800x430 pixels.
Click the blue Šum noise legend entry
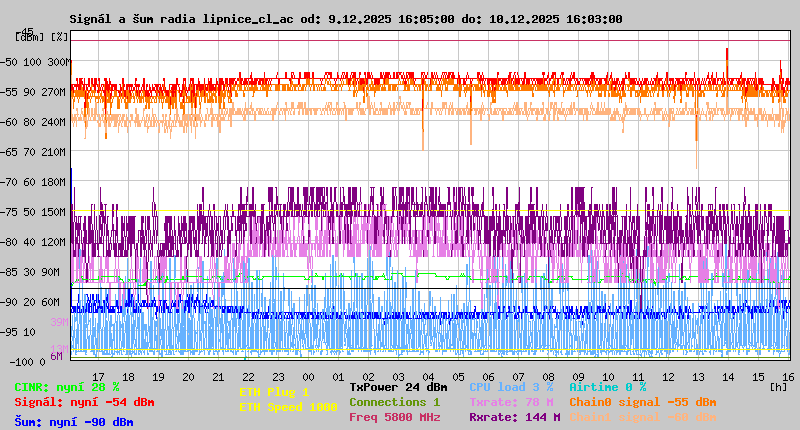tap(74, 422)
